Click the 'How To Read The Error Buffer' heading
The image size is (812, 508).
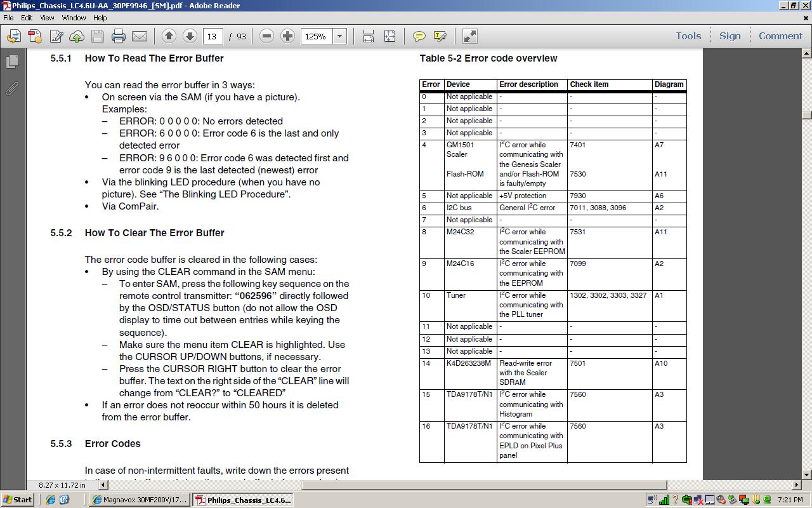click(x=154, y=58)
